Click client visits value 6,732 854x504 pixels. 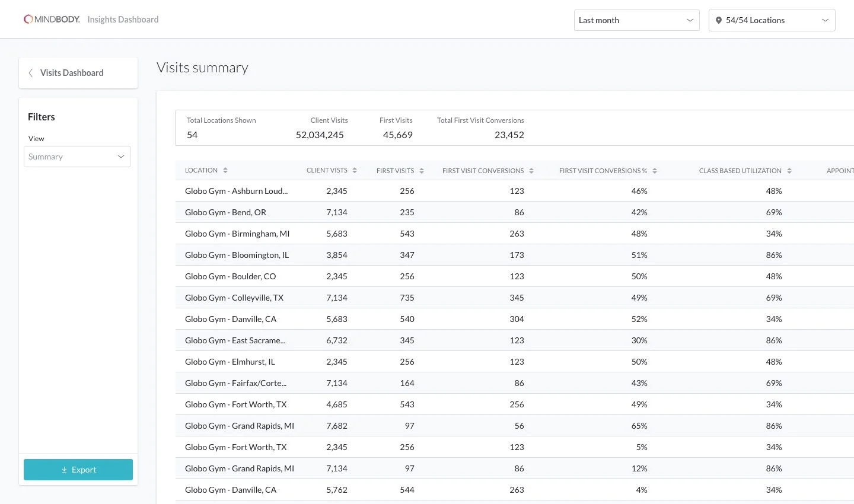(x=337, y=340)
